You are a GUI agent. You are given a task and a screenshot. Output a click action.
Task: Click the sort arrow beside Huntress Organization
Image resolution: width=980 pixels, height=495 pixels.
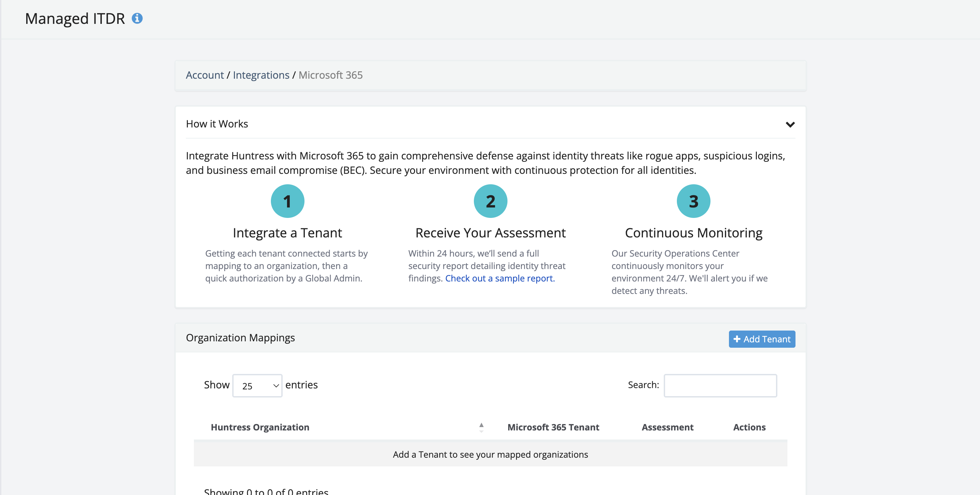point(481,427)
